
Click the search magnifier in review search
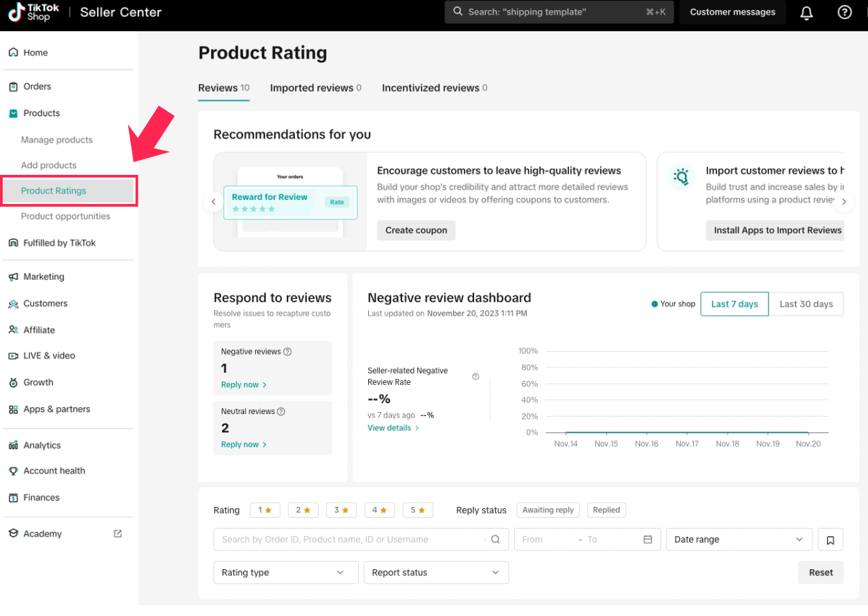pos(496,539)
